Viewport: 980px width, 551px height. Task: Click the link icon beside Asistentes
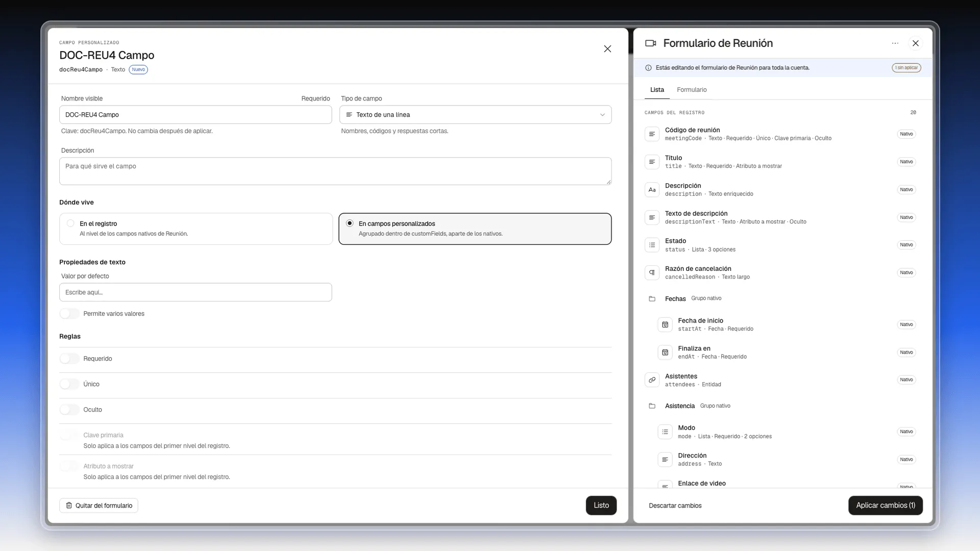click(652, 380)
